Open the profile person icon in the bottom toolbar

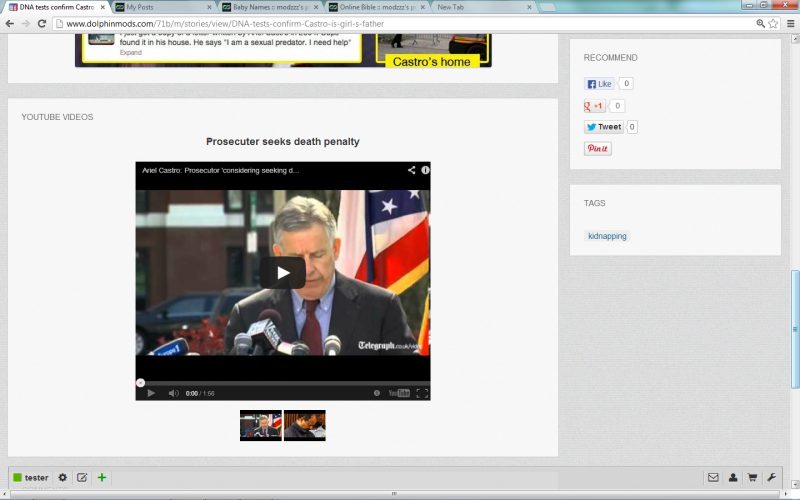(x=733, y=478)
